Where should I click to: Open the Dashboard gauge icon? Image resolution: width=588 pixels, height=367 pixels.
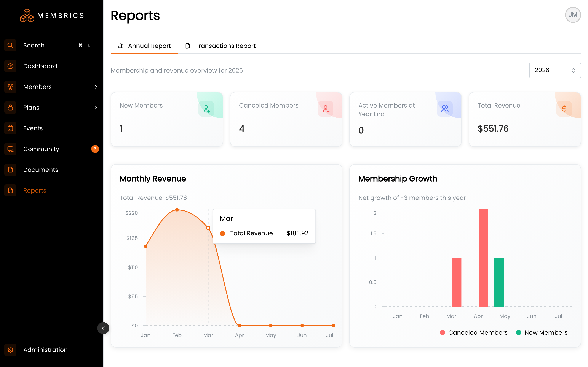click(10, 66)
